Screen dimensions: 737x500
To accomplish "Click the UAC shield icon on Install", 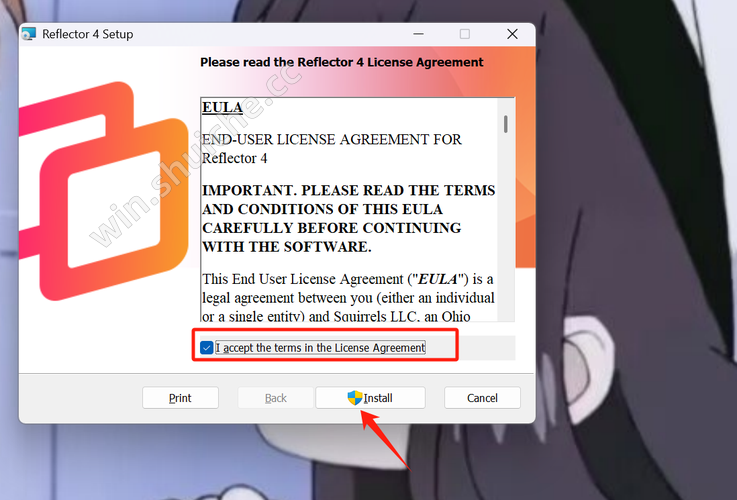I will (x=355, y=398).
